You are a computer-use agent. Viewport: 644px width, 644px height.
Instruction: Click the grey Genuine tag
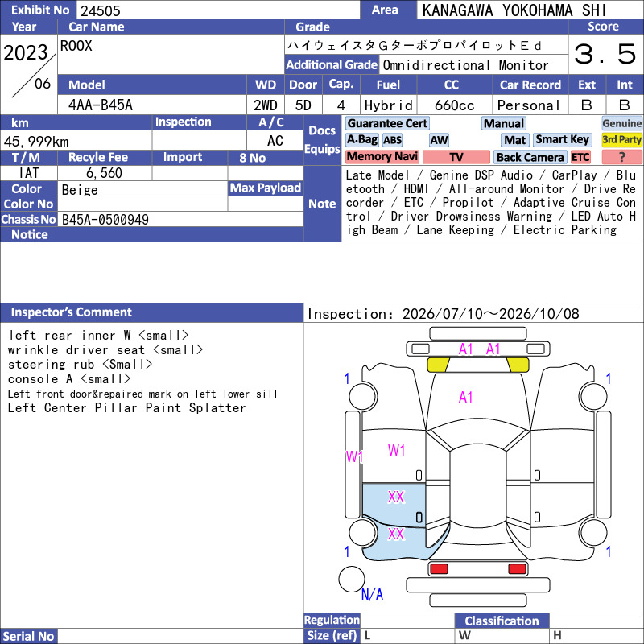click(x=621, y=123)
